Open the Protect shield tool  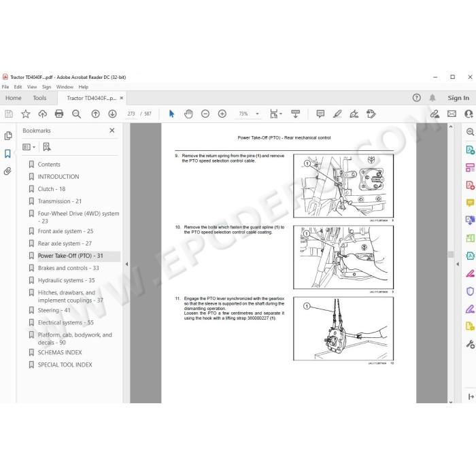[470, 291]
